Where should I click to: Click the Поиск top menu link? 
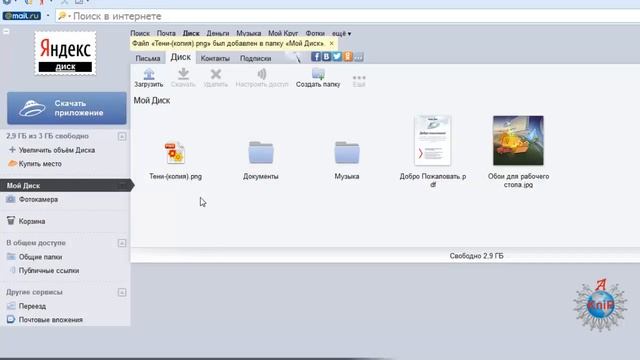click(x=140, y=33)
